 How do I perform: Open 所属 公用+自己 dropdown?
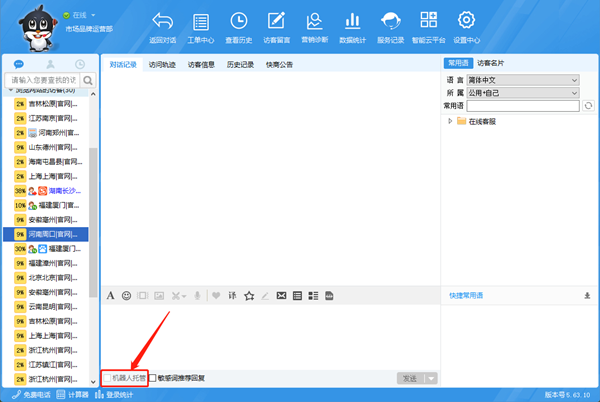[523, 93]
